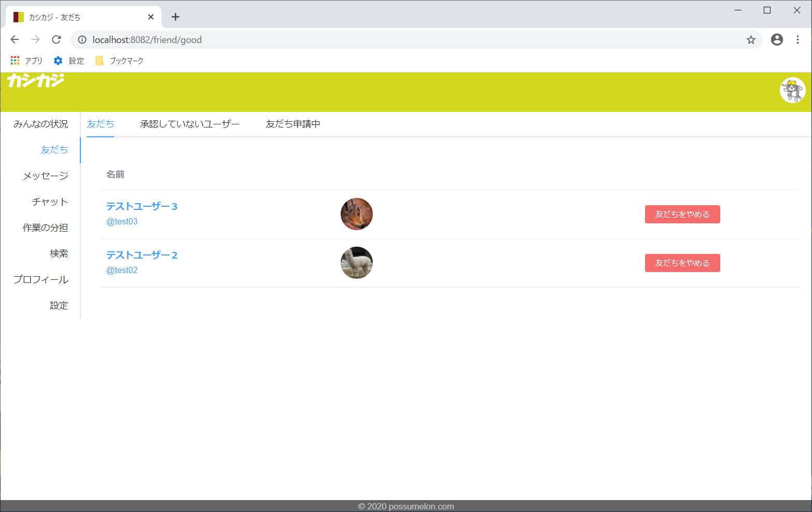812x512 pixels.
Task: Go back with browser back arrow
Action: 15,39
